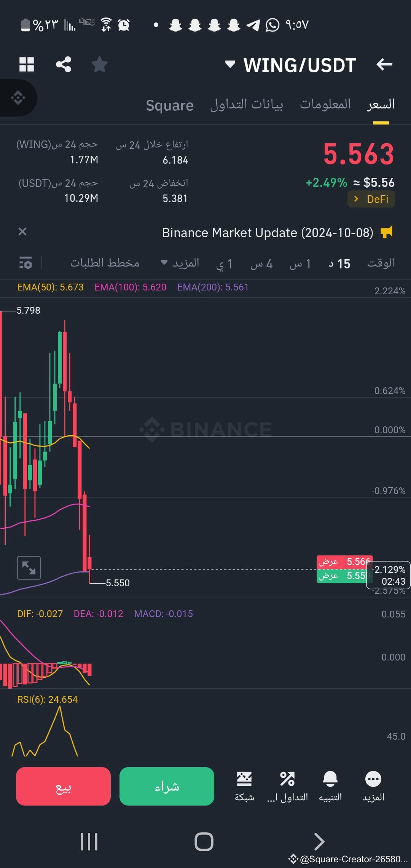This screenshot has width=411, height=868.
Task: Navigate back using the arrow icon
Action: pyautogui.click(x=384, y=64)
